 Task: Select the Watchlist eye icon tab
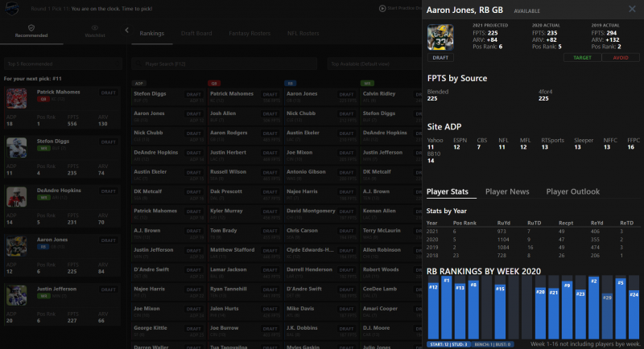click(95, 31)
